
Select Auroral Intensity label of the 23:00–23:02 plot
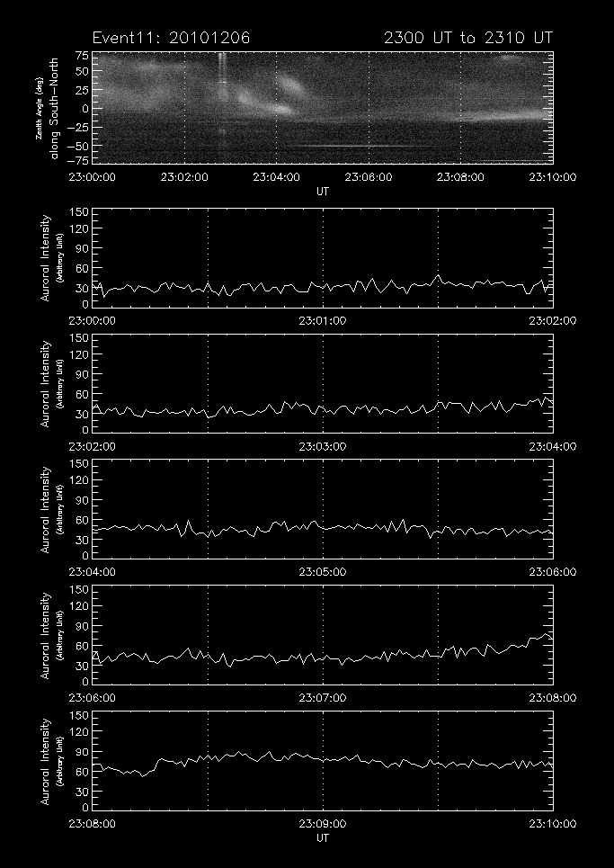[45, 258]
